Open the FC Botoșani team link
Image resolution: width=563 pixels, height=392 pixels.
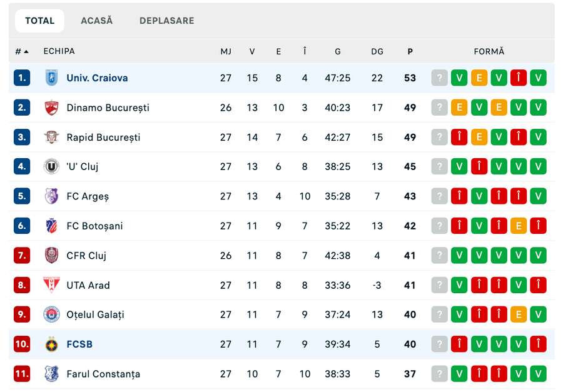click(94, 226)
